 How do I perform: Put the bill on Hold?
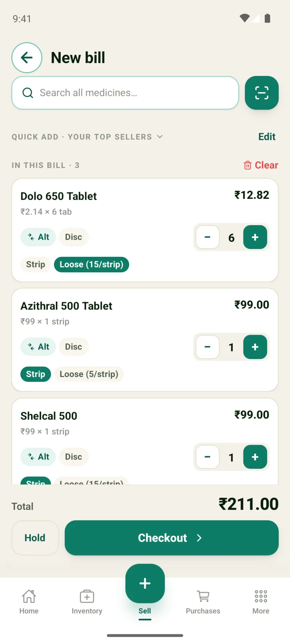click(x=35, y=538)
